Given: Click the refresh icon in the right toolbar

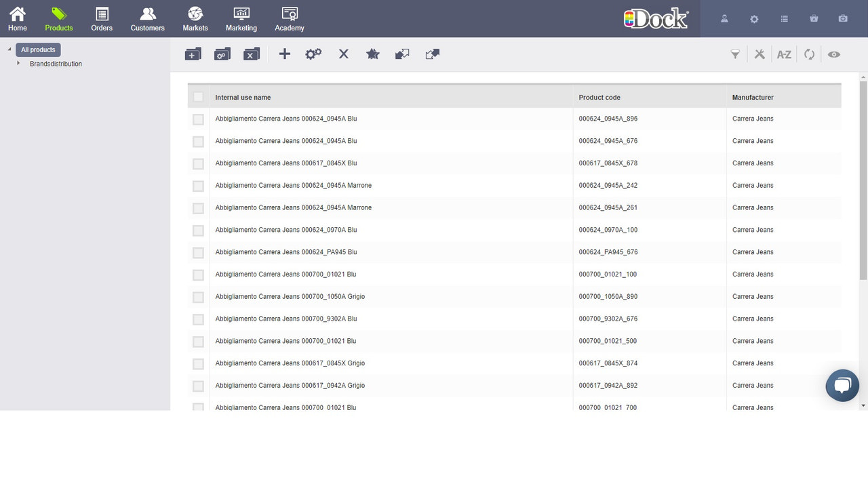Looking at the screenshot, I should click(809, 54).
